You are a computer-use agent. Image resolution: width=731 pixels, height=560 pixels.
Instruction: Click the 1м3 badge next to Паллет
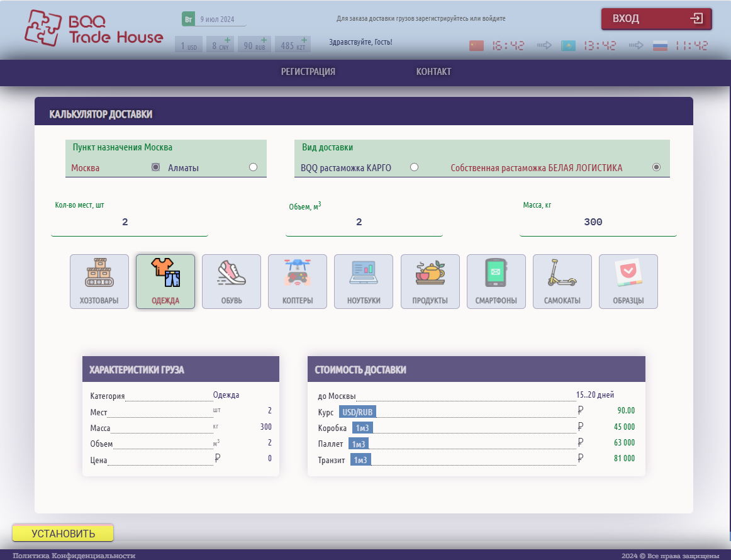359,444
